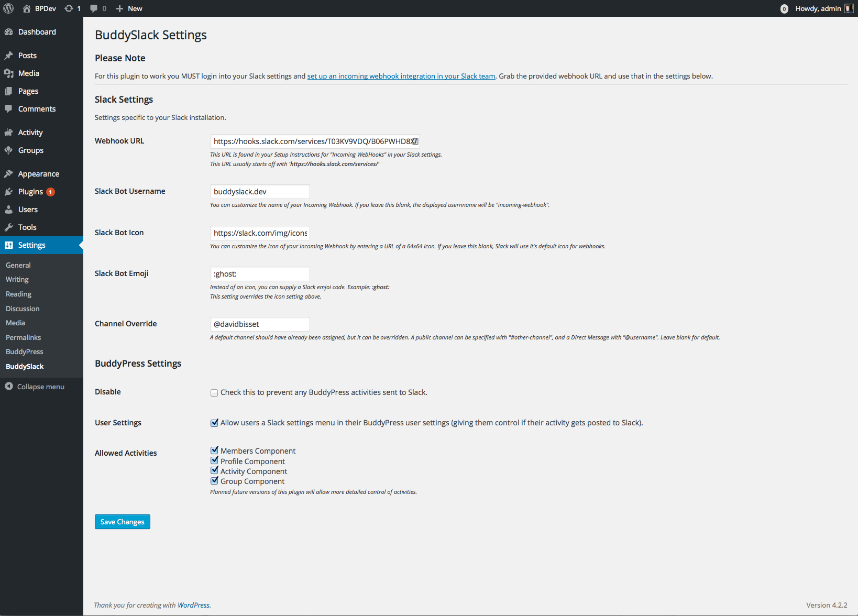Select the Activity icon in the sidebar
This screenshot has height=616, width=858.
9,132
